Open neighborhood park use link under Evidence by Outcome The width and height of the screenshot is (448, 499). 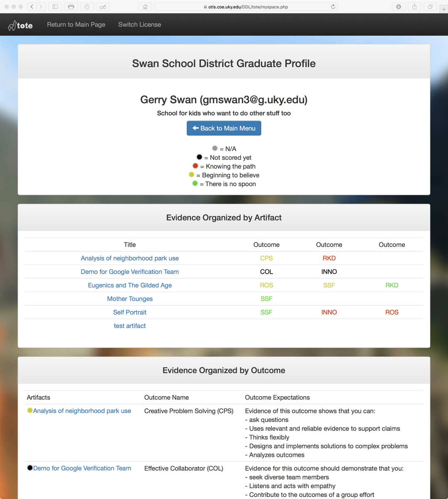click(82, 411)
